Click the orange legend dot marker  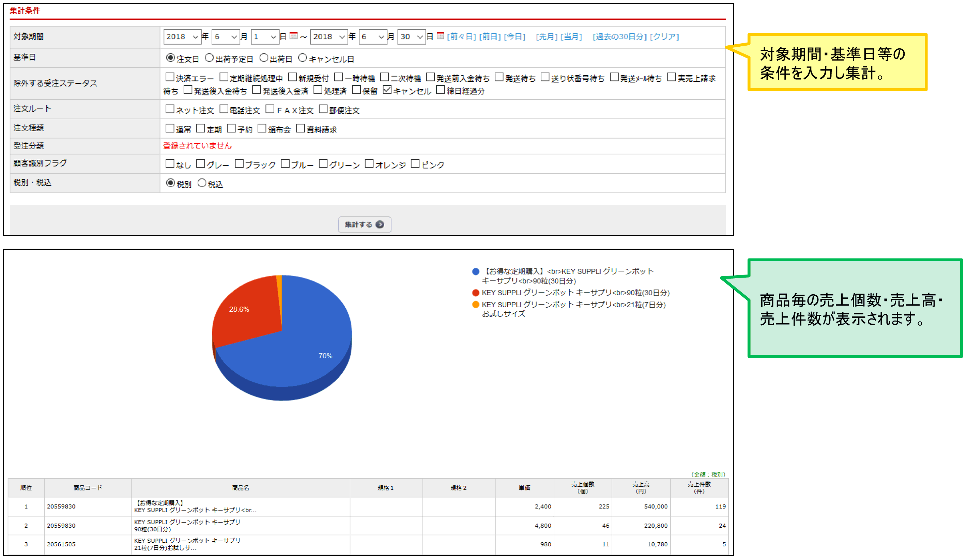476,305
